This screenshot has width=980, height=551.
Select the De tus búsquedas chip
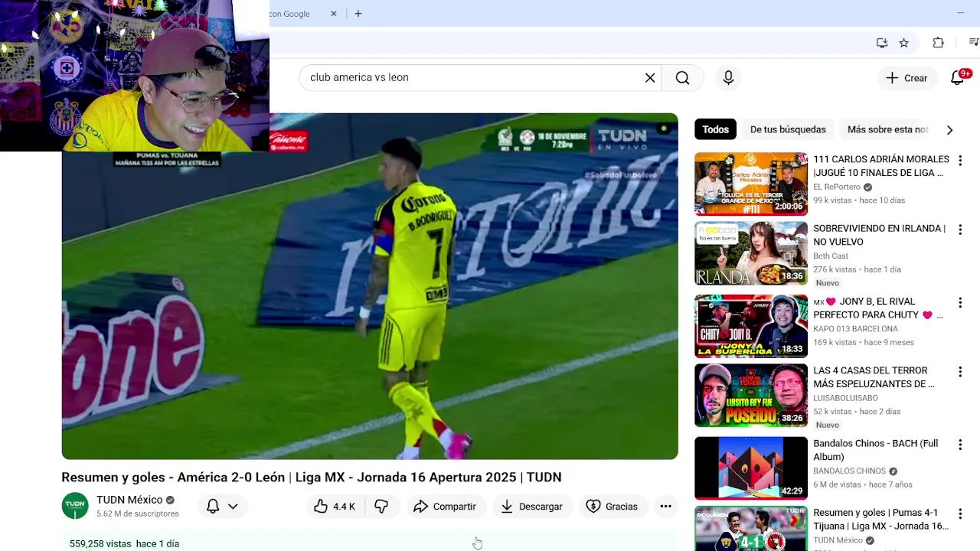[x=788, y=130]
